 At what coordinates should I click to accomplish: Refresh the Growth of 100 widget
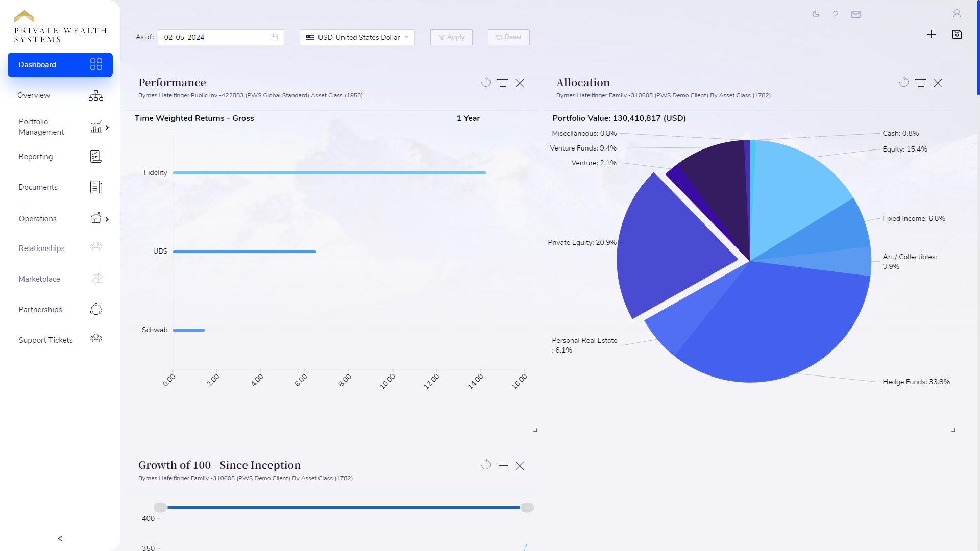[x=486, y=465]
